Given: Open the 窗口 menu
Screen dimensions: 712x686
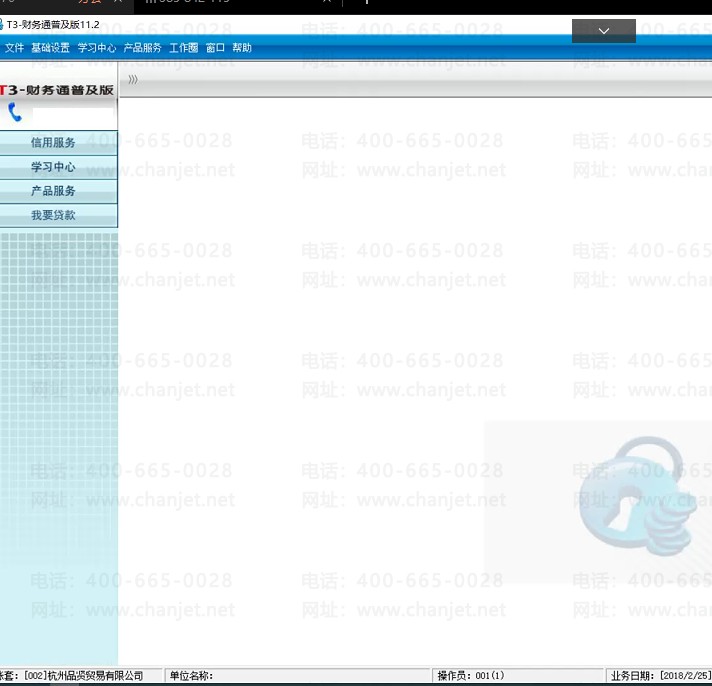Looking at the screenshot, I should [x=215, y=48].
